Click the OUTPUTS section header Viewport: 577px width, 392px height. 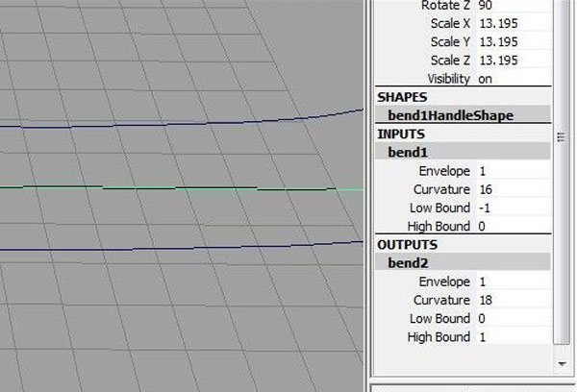408,245
